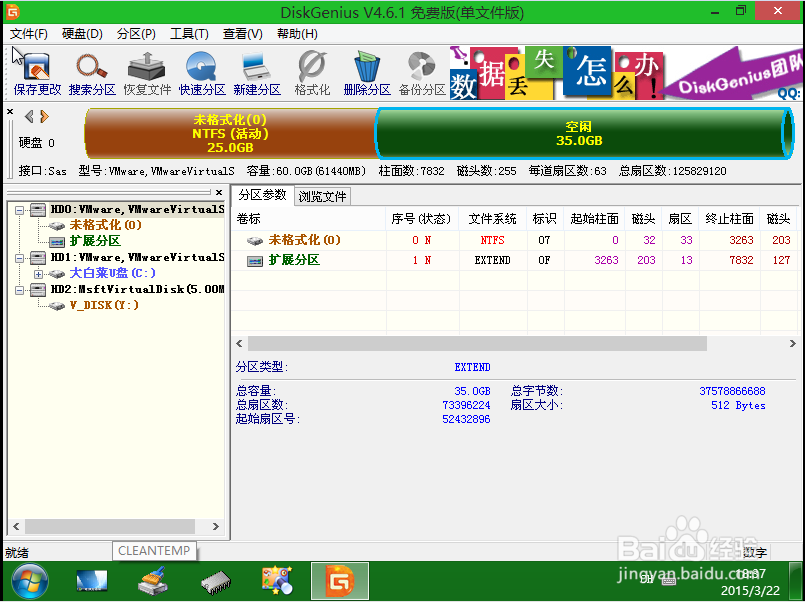Image resolution: width=805 pixels, height=602 pixels.
Task: Switch to the 分区参数 tab
Action: 262,195
